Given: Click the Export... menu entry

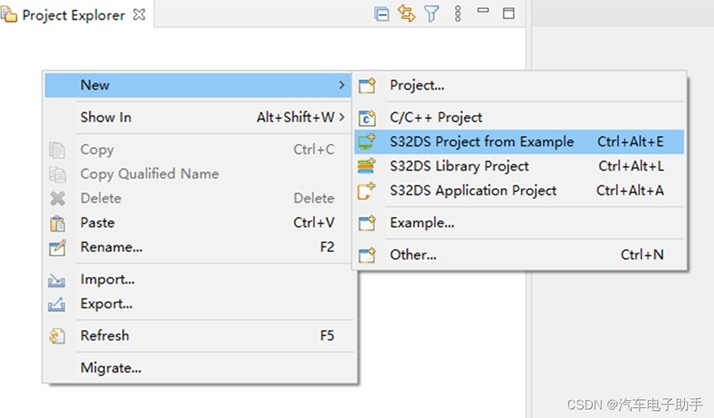Looking at the screenshot, I should (106, 303).
